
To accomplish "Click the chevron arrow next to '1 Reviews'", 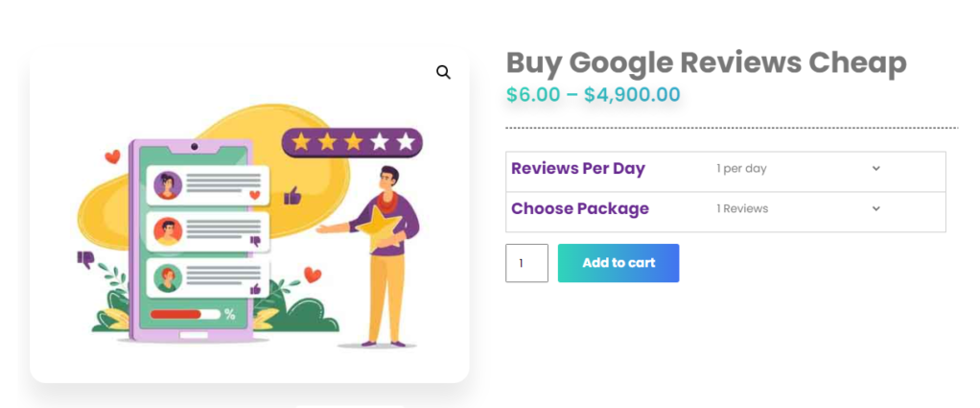I will (x=875, y=208).
